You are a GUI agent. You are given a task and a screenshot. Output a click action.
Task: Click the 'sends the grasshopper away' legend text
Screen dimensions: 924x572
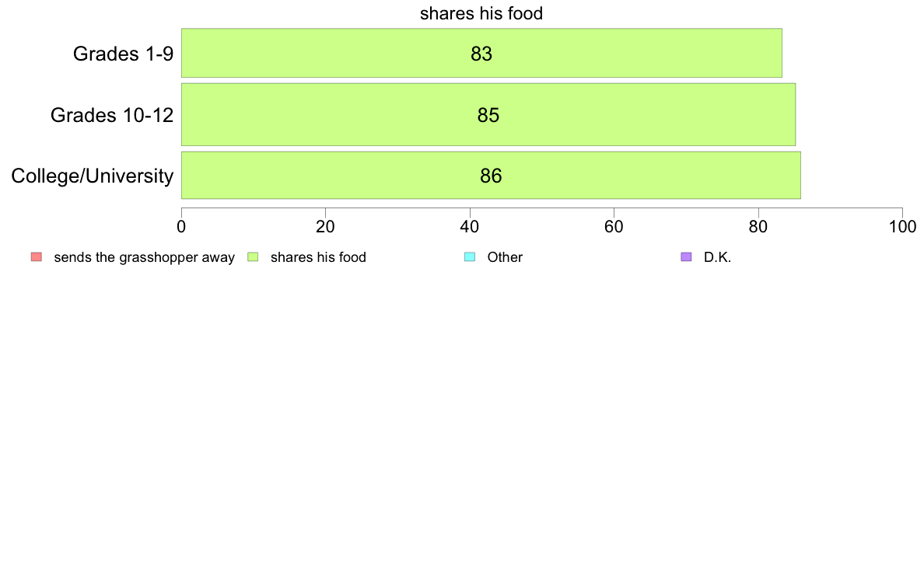click(x=145, y=257)
